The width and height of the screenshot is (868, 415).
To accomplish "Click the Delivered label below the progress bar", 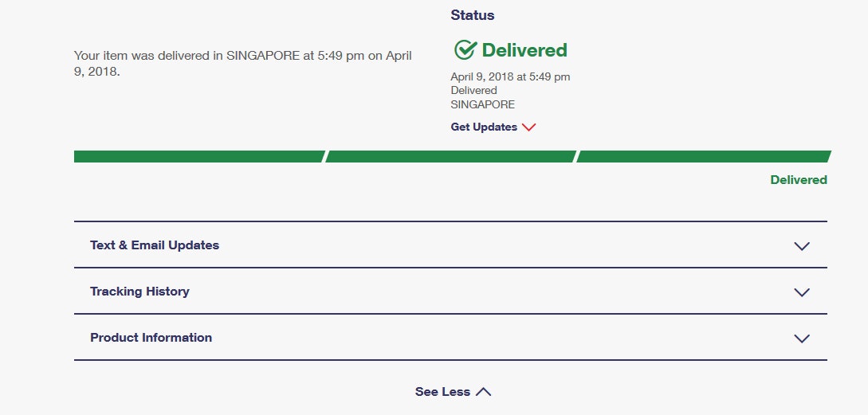I will point(798,180).
